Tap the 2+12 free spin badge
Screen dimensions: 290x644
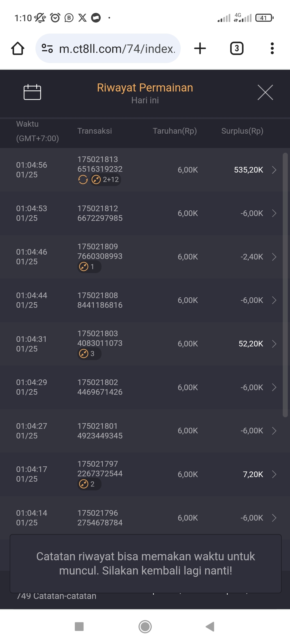(106, 180)
